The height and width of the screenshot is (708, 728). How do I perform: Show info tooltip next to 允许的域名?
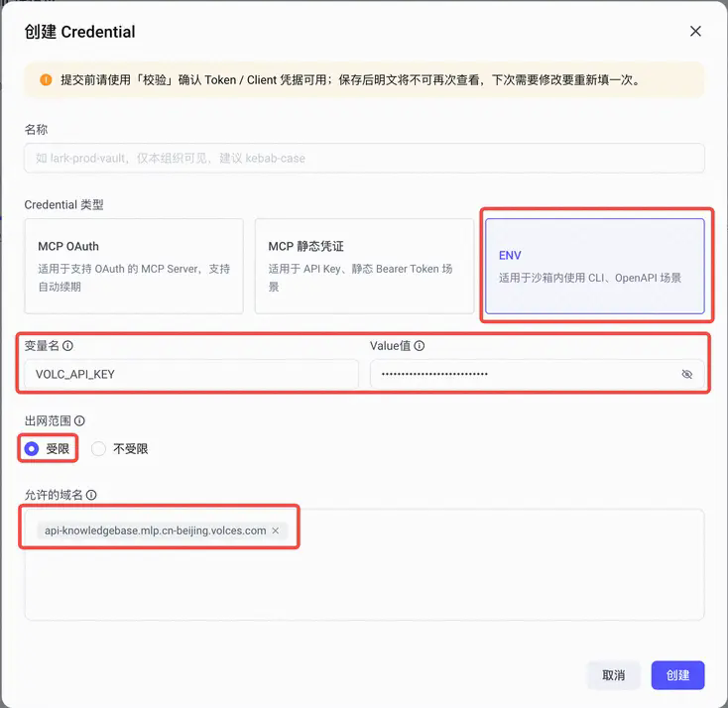point(91,495)
